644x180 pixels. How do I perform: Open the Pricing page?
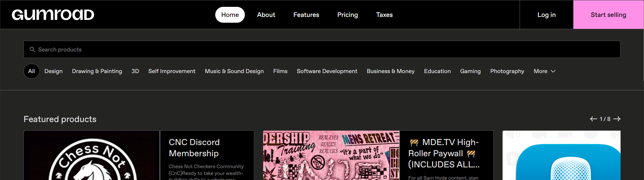click(x=347, y=15)
